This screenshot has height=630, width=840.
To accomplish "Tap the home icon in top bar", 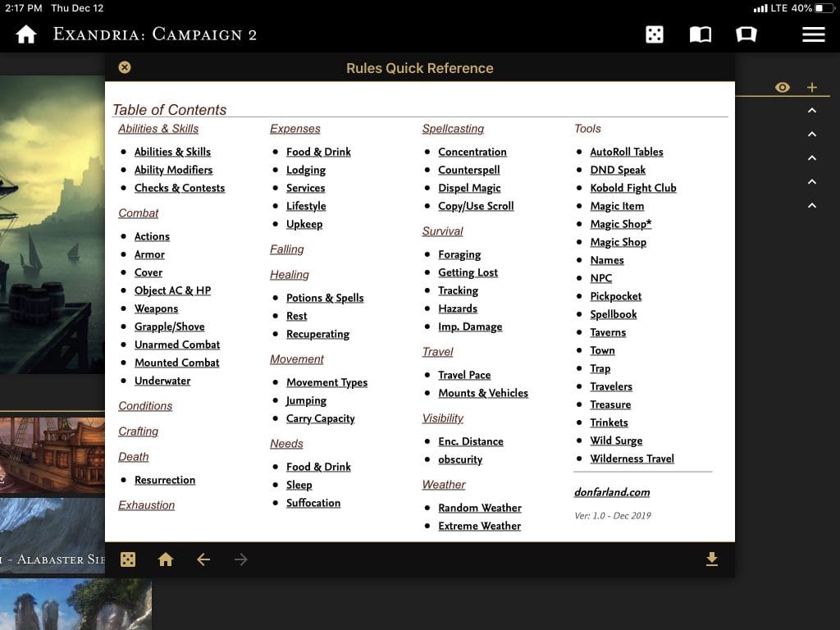I will (x=25, y=34).
